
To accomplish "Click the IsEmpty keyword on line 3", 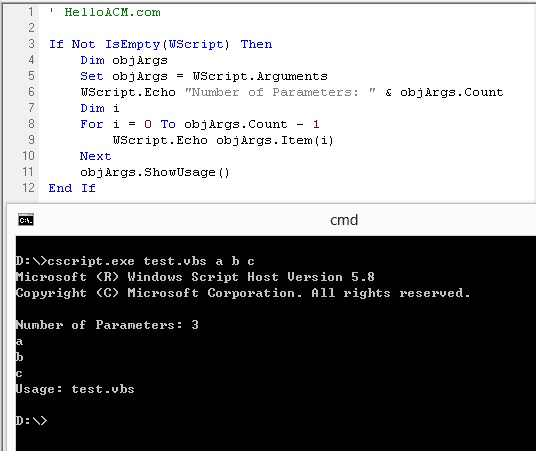I will 132,44.
